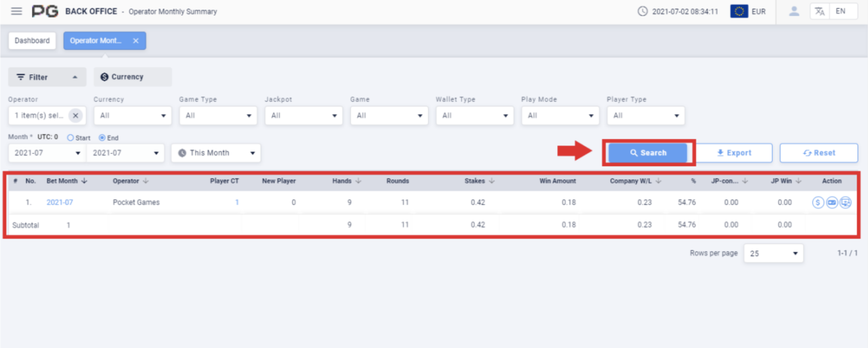Click the 54.76 percent cell in Pocket Games row
The height and width of the screenshot is (348, 868).
[x=687, y=202]
